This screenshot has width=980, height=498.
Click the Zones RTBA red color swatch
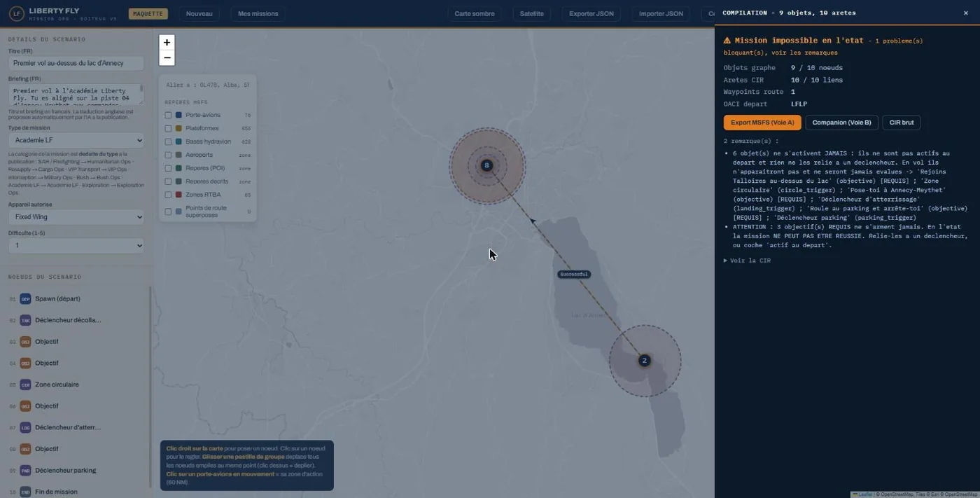click(178, 195)
